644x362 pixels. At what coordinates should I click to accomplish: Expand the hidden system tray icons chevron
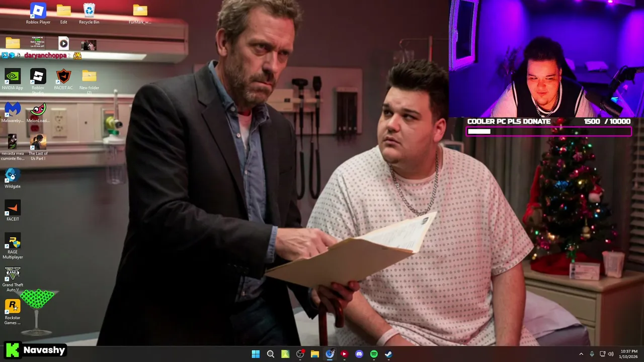tap(581, 354)
